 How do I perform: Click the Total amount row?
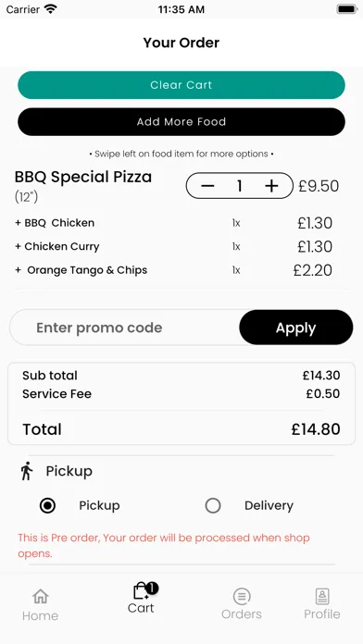[181, 429]
